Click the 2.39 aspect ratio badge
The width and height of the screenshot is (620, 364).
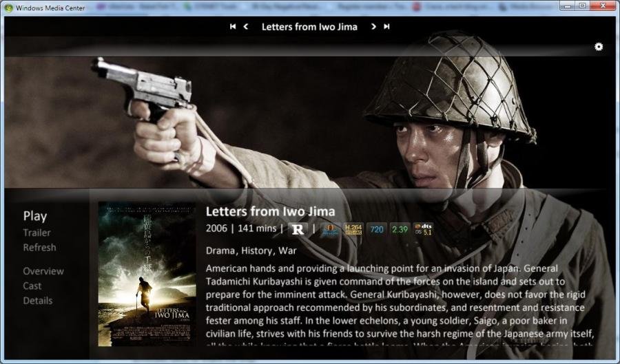coord(400,229)
